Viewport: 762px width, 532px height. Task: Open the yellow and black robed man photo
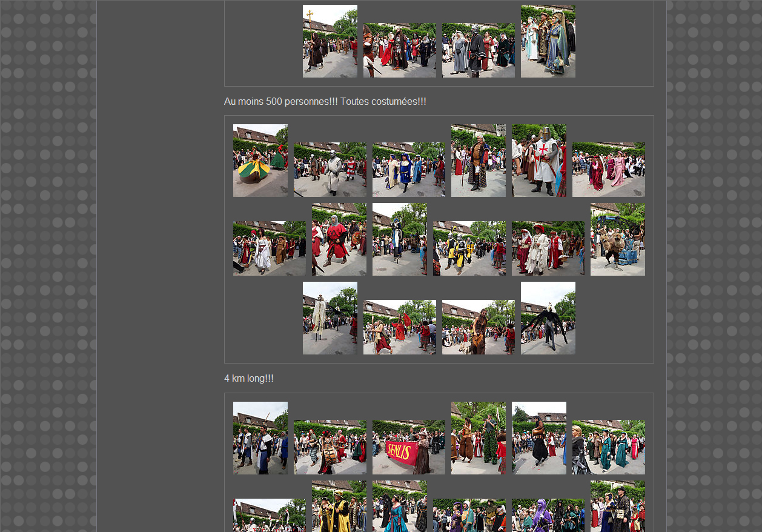[339, 507]
